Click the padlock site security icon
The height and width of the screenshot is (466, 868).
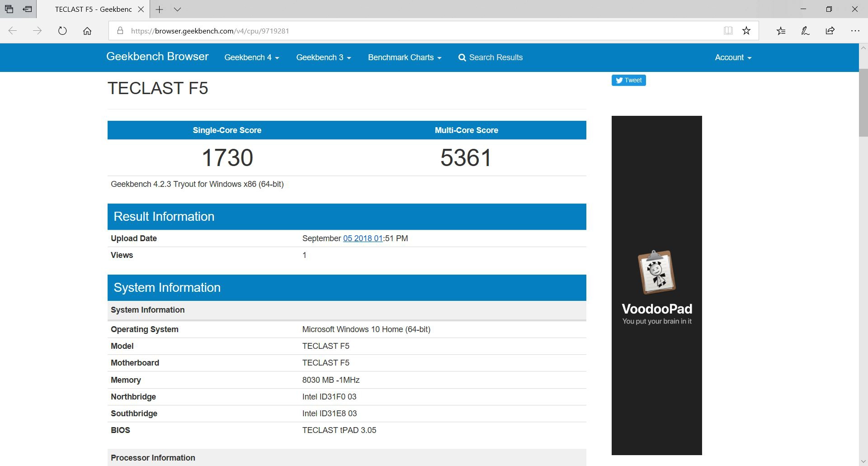(x=120, y=31)
